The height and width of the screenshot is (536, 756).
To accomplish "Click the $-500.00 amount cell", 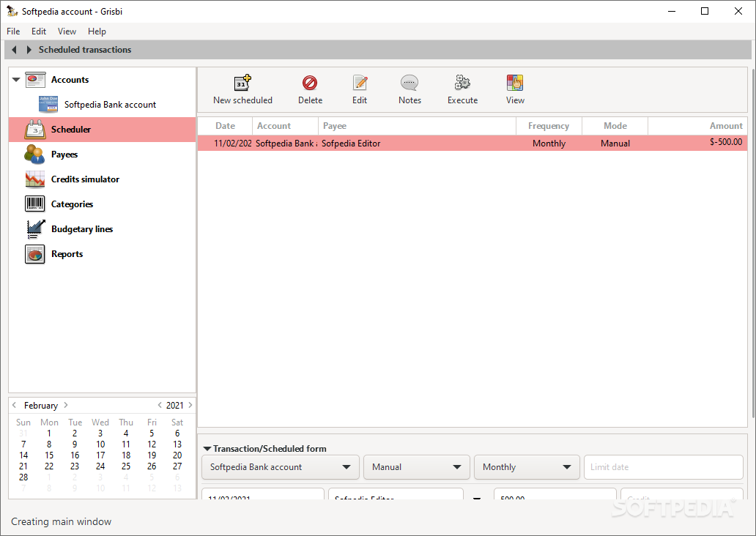I will pos(726,142).
